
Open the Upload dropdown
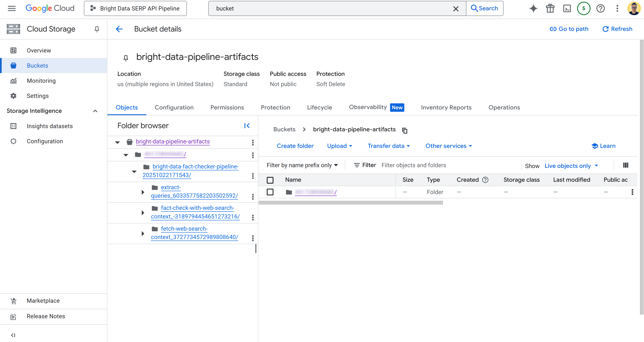340,146
